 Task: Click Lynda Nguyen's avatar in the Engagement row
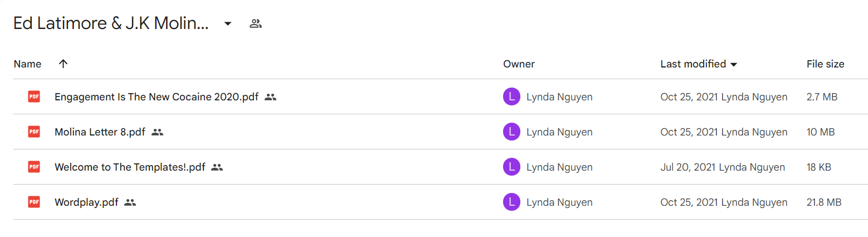coord(511,97)
